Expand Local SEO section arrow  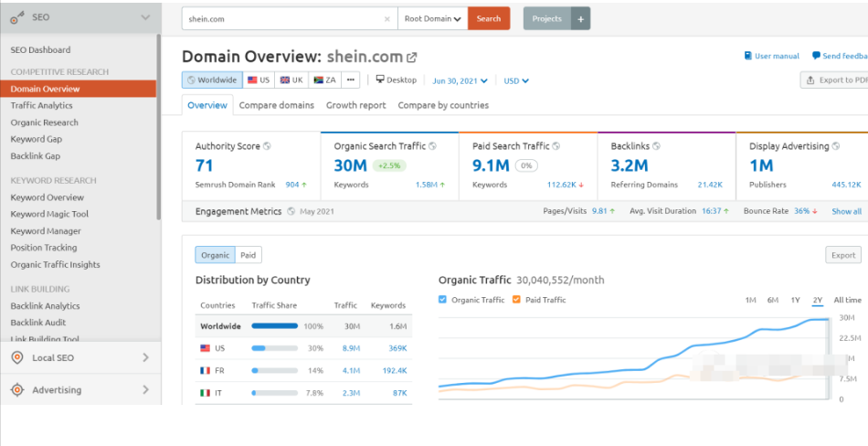pos(145,357)
